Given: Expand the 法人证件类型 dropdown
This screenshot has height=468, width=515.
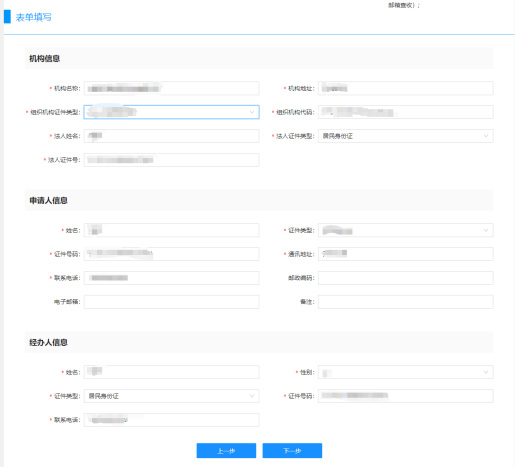Looking at the screenshot, I should 405,136.
